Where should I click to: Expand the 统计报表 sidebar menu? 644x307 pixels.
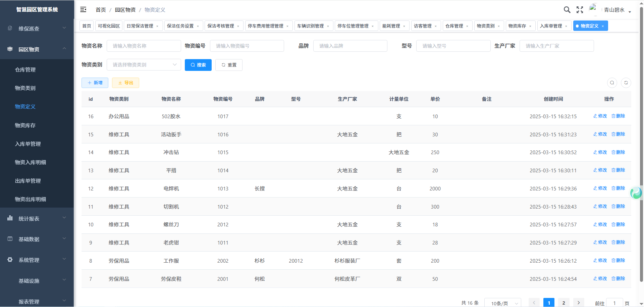(x=37, y=219)
